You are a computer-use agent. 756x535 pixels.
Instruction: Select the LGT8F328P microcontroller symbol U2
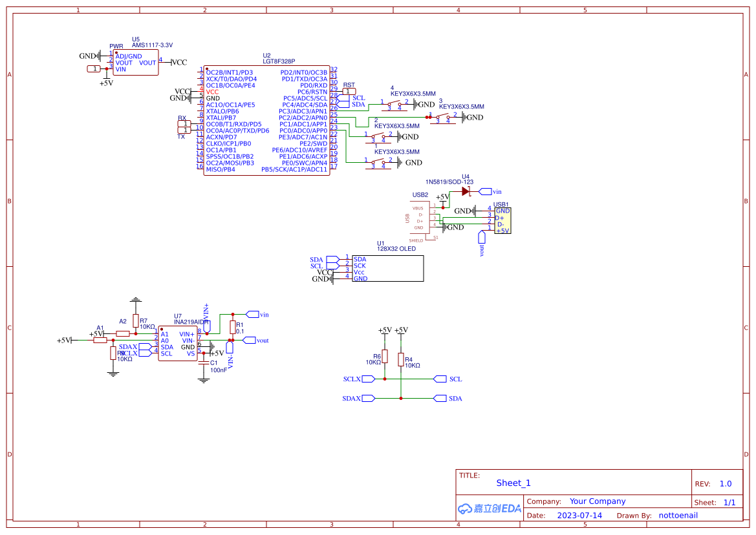click(266, 120)
